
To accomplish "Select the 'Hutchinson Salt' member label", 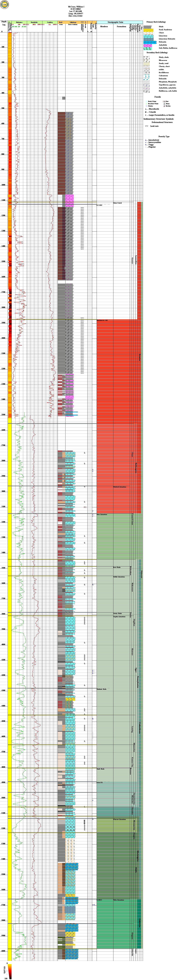I will point(102,321).
